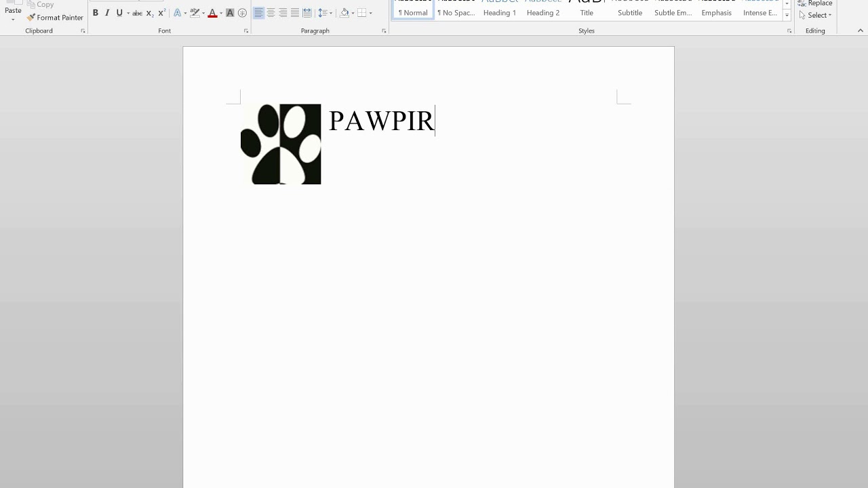Viewport: 868px width, 488px height.
Task: Expand the full Styles gallery
Action: tap(787, 15)
